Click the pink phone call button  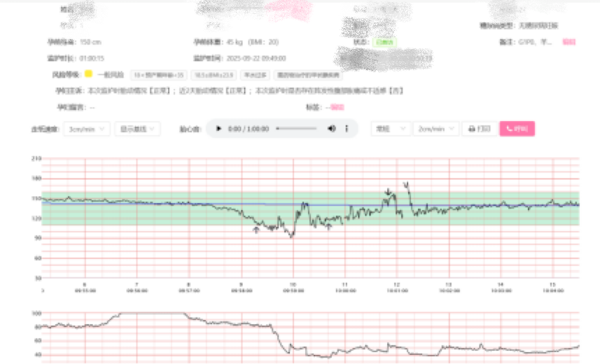(517, 129)
